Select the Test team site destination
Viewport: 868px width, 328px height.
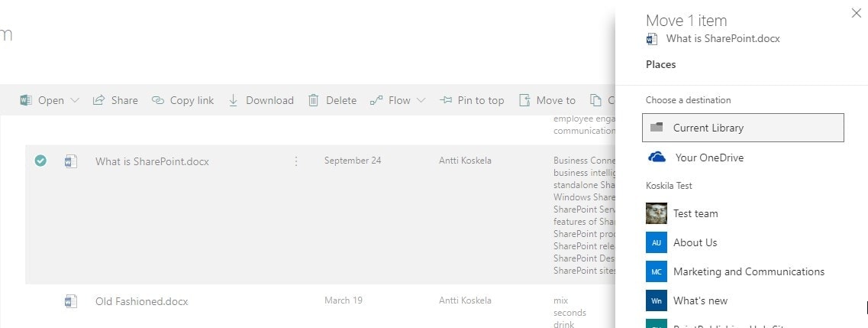pyautogui.click(x=695, y=213)
